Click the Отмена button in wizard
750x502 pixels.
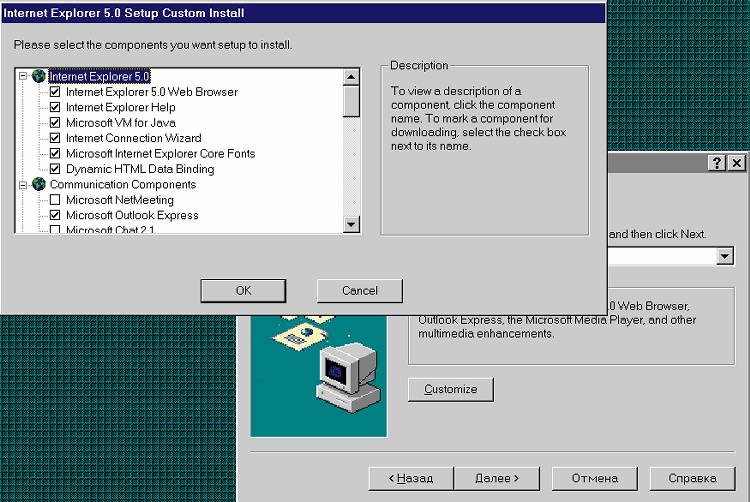[595, 478]
